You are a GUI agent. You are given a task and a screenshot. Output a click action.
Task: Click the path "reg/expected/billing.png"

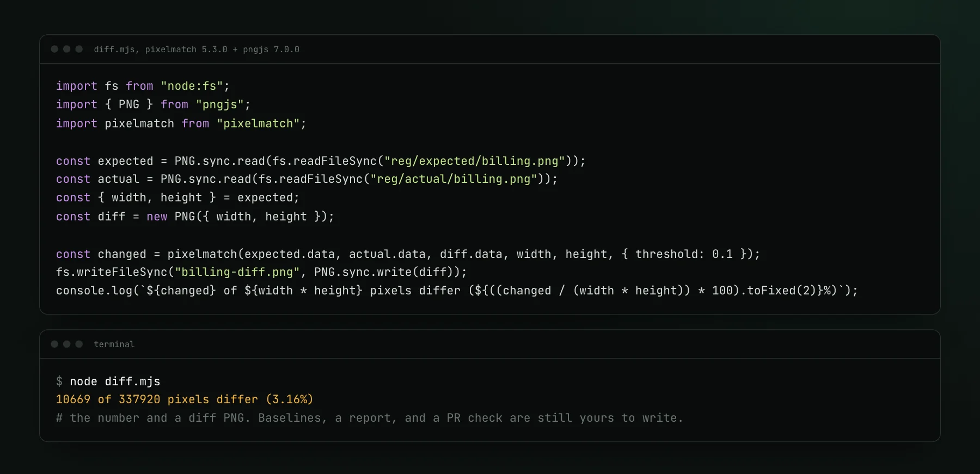click(x=475, y=161)
